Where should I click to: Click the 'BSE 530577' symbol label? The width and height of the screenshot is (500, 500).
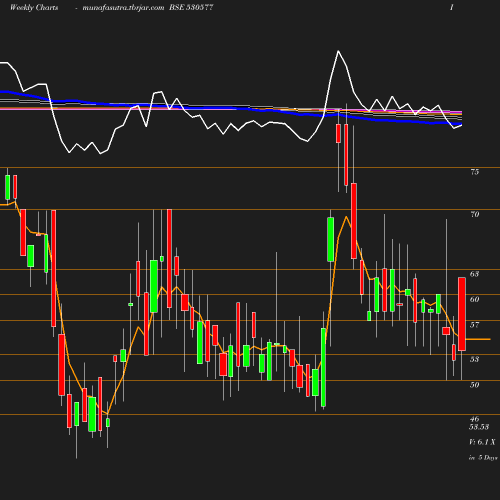[191, 7]
